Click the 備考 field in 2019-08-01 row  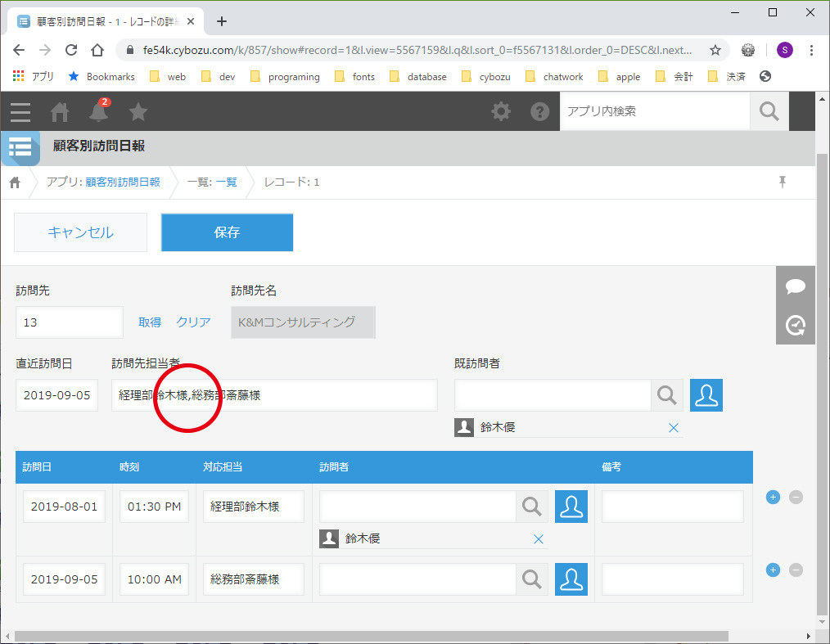tap(673, 507)
